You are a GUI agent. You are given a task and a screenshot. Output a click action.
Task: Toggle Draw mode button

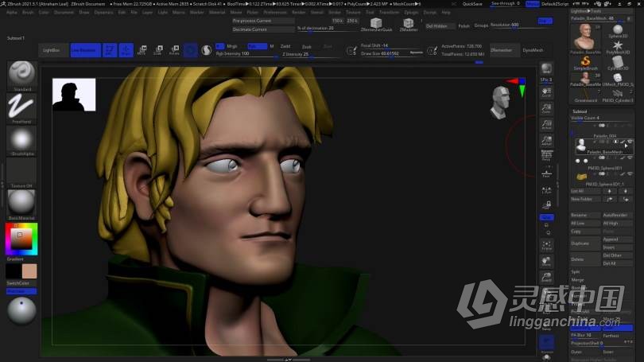[x=126, y=50]
